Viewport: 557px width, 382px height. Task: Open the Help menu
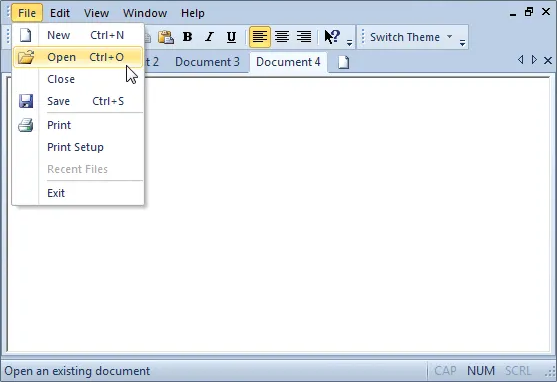point(193,13)
